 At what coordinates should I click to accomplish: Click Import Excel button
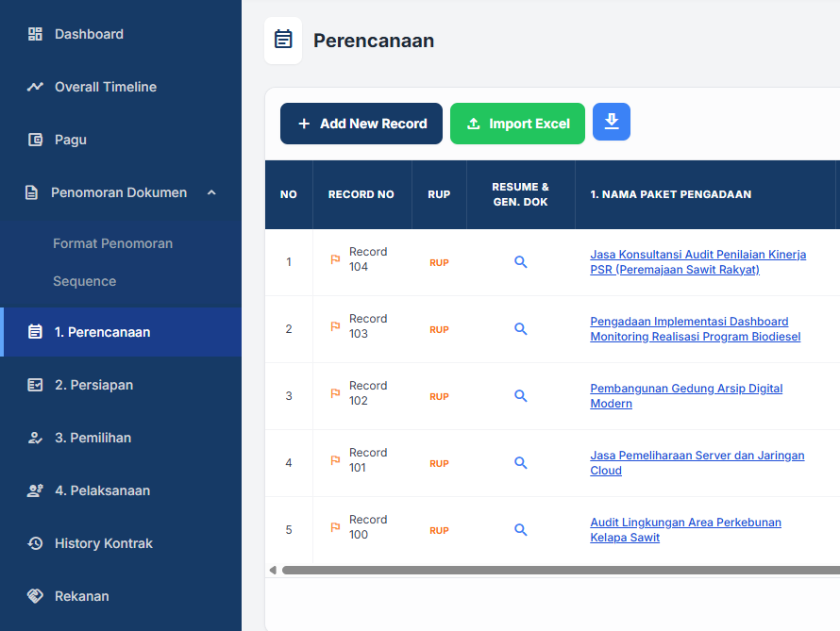517,124
